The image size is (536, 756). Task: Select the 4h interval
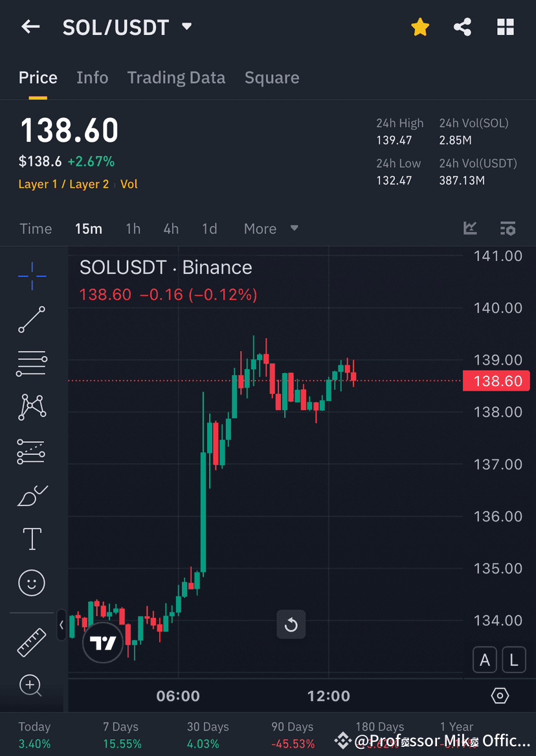(x=171, y=229)
